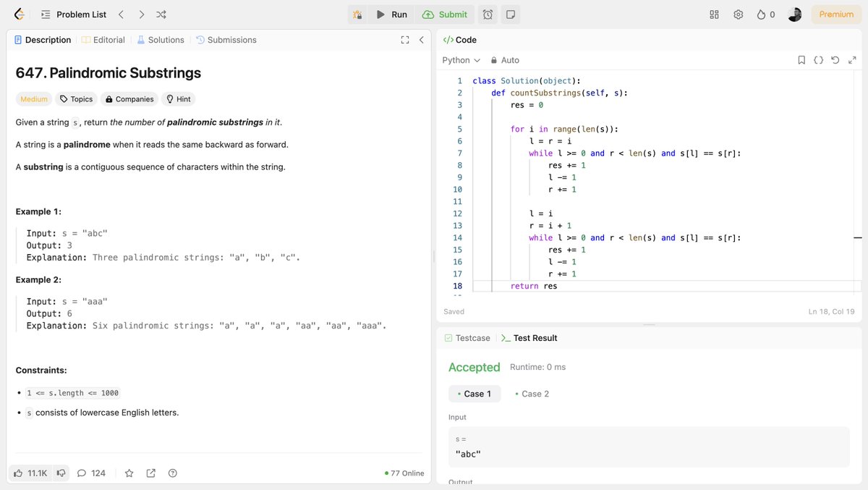
Task: Pick a random problem shuffle icon
Action: 161,14
